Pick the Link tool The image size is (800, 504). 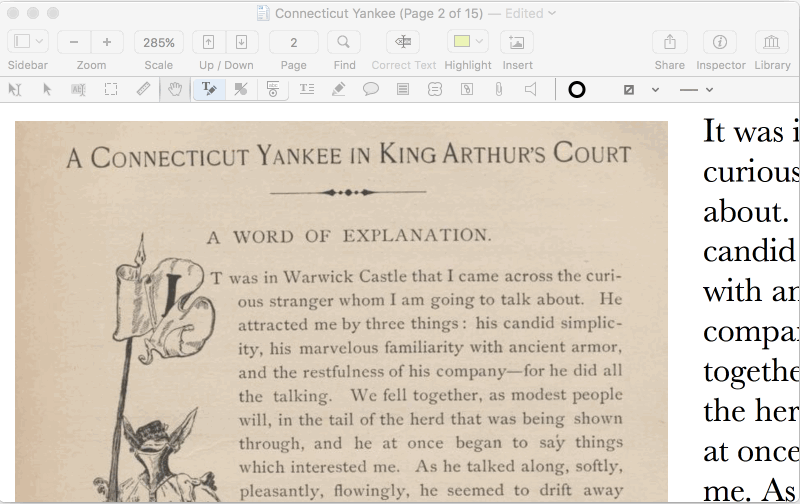pos(466,90)
